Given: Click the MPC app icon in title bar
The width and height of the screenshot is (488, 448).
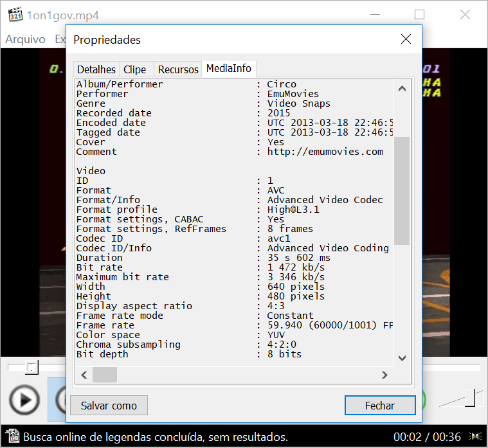Looking at the screenshot, I should tap(15, 15).
